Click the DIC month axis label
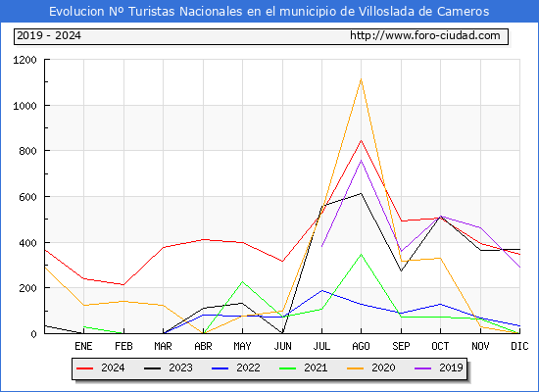Image resolution: width=539 pixels, height=392 pixels. click(x=519, y=346)
